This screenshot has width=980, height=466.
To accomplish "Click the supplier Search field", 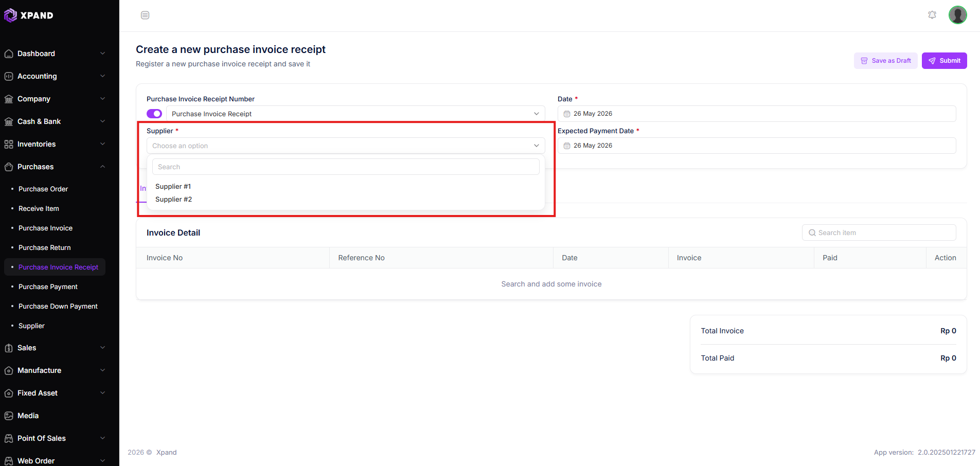I will tap(346, 167).
